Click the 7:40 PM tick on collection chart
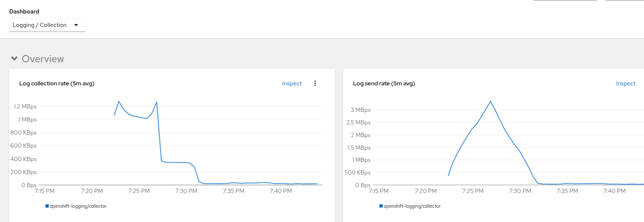Screen dimensions: 644x222 click(x=281, y=191)
